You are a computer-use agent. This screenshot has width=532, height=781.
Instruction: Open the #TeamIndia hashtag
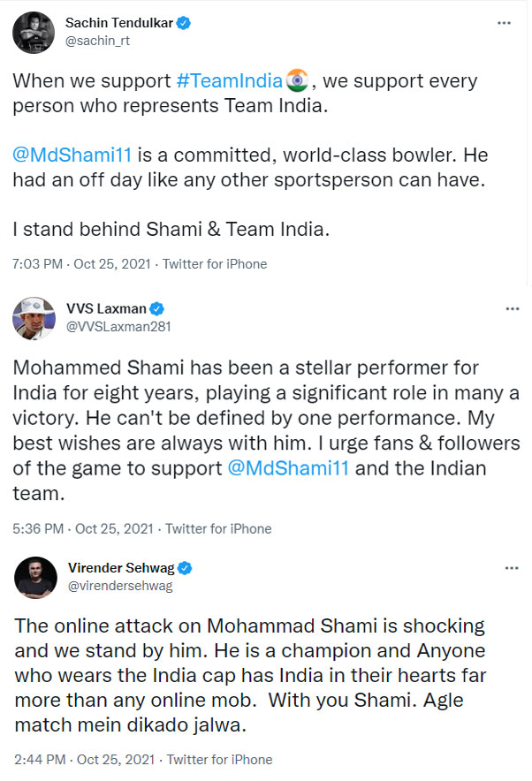(x=229, y=81)
